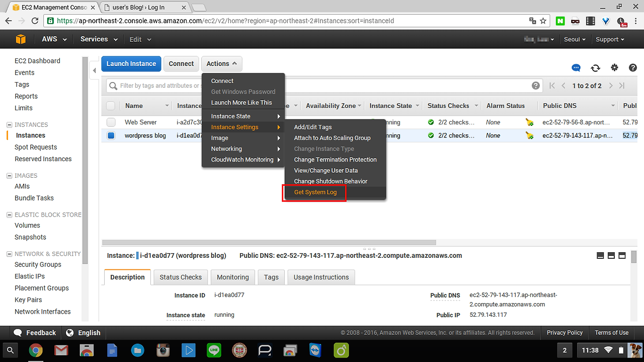Viewport: 644px width, 362px height.
Task: Open the Edit dropdown in top bar
Action: pos(140,39)
